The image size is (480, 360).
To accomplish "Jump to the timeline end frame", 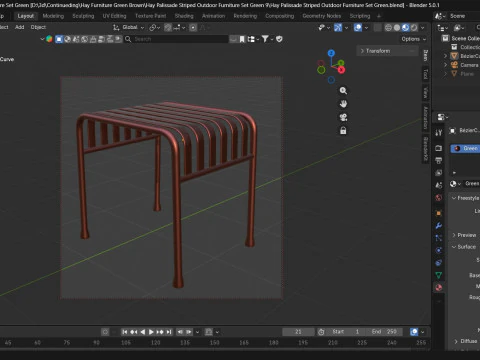I will click(169, 332).
